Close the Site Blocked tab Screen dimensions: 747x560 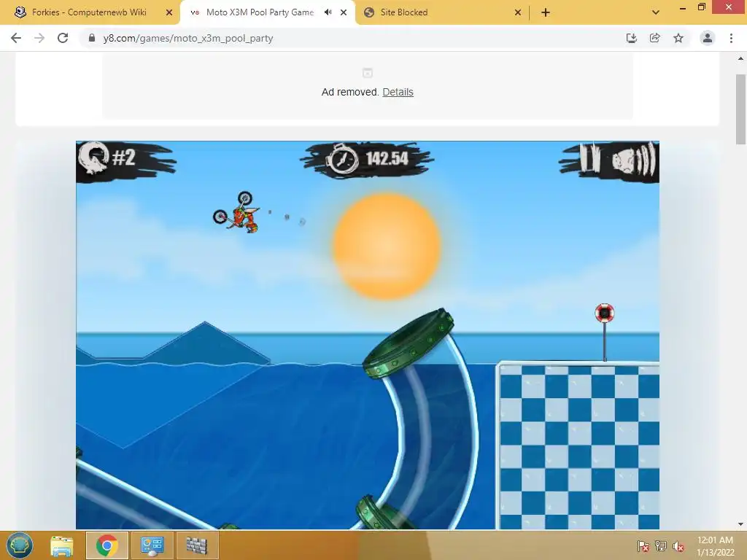point(518,13)
